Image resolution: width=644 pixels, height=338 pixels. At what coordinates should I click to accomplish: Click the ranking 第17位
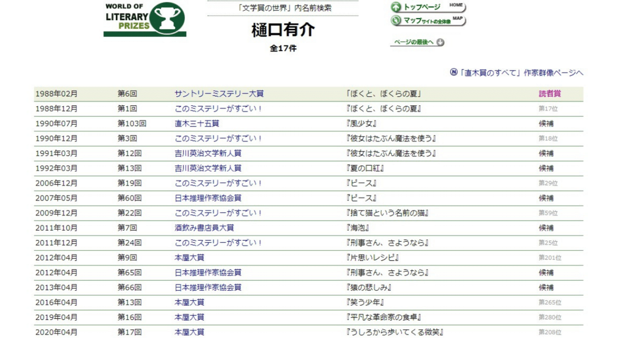click(548, 109)
